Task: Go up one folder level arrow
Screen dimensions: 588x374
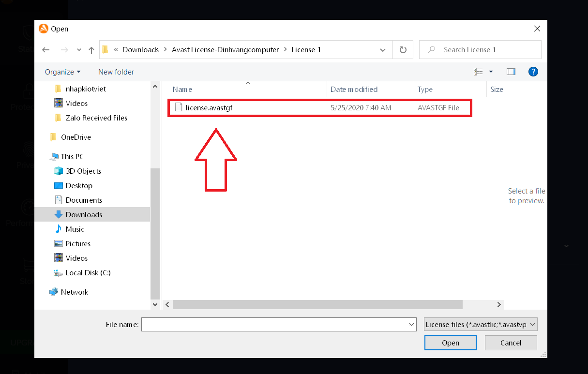Action: point(91,50)
